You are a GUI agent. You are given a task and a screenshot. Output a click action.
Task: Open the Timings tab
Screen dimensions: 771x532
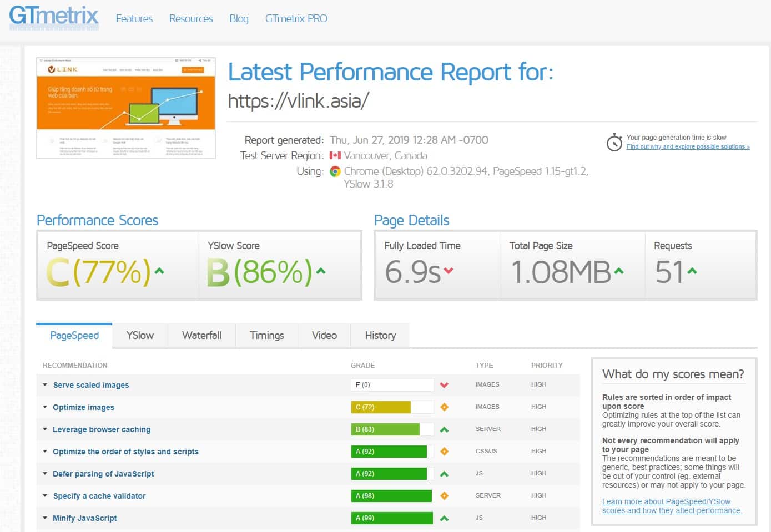coord(266,335)
